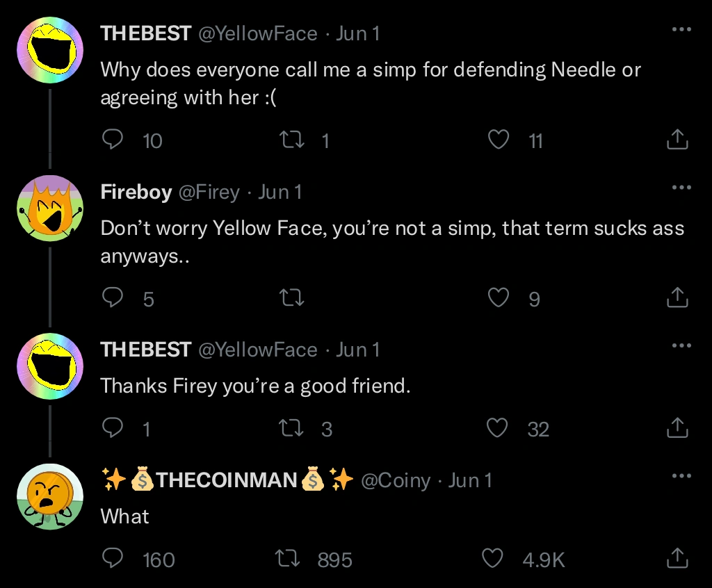Like Fireboy's reply
This screenshot has height=588, width=712.
tap(499, 298)
